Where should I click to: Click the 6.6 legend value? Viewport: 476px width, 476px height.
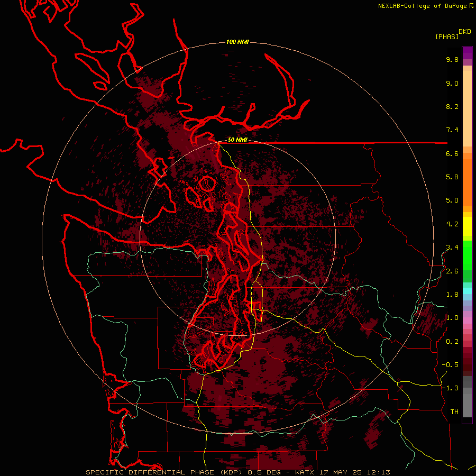coord(452,154)
